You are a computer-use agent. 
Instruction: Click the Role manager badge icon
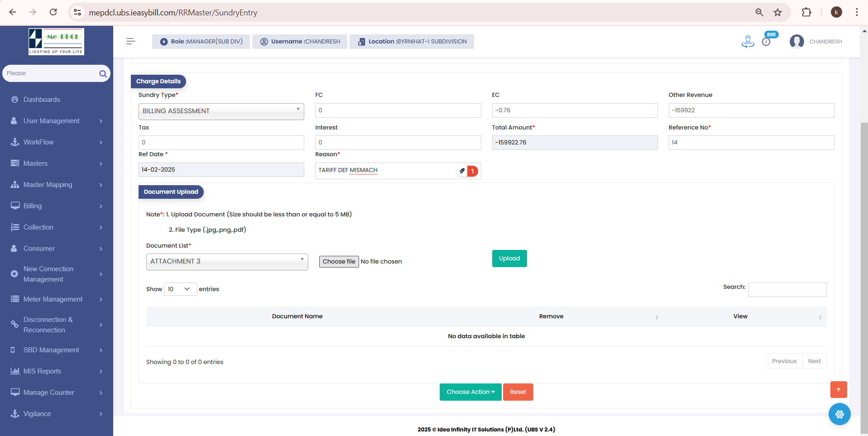click(164, 42)
